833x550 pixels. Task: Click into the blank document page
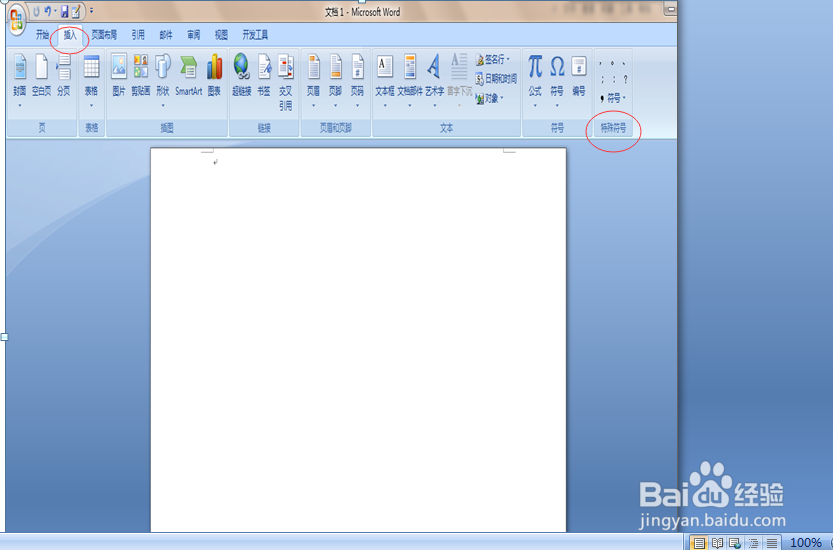click(x=358, y=340)
